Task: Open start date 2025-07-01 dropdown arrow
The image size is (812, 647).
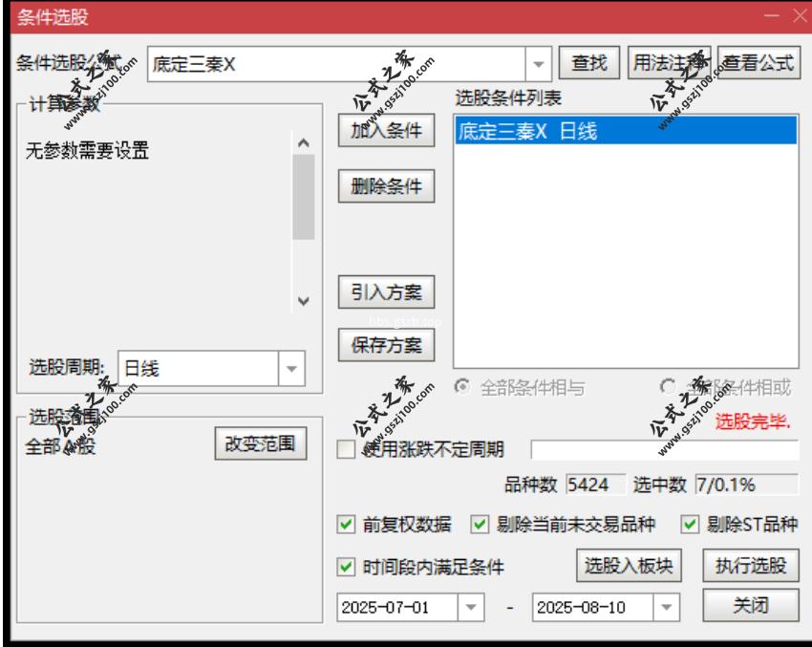Action: click(471, 607)
